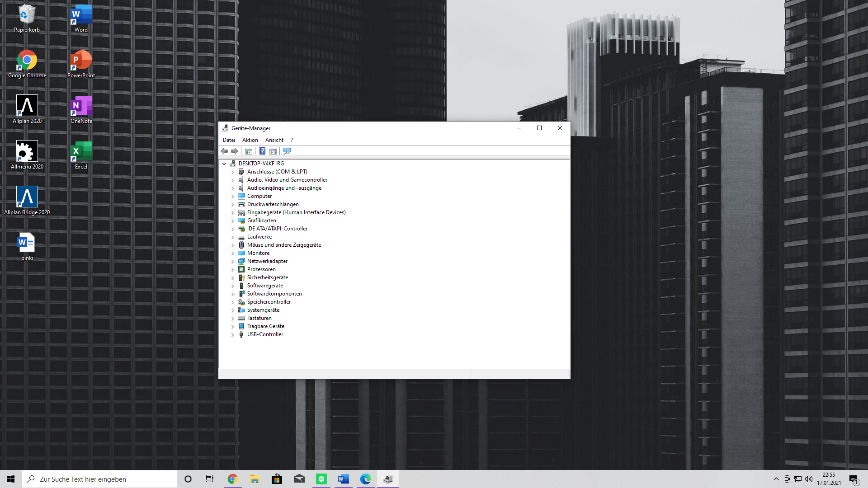Open Spotify from the taskbar
Viewport: 868px width, 488px height.
pyautogui.click(x=321, y=479)
